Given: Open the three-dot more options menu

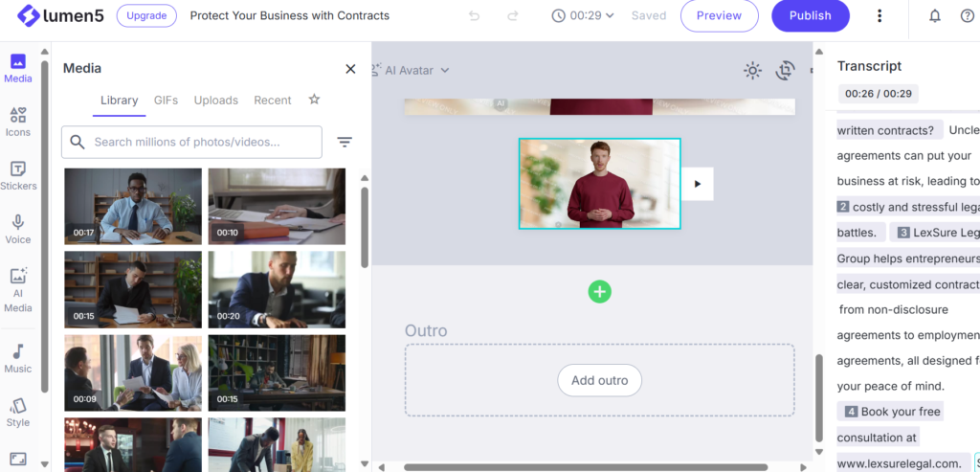Looking at the screenshot, I should pyautogui.click(x=880, y=15).
